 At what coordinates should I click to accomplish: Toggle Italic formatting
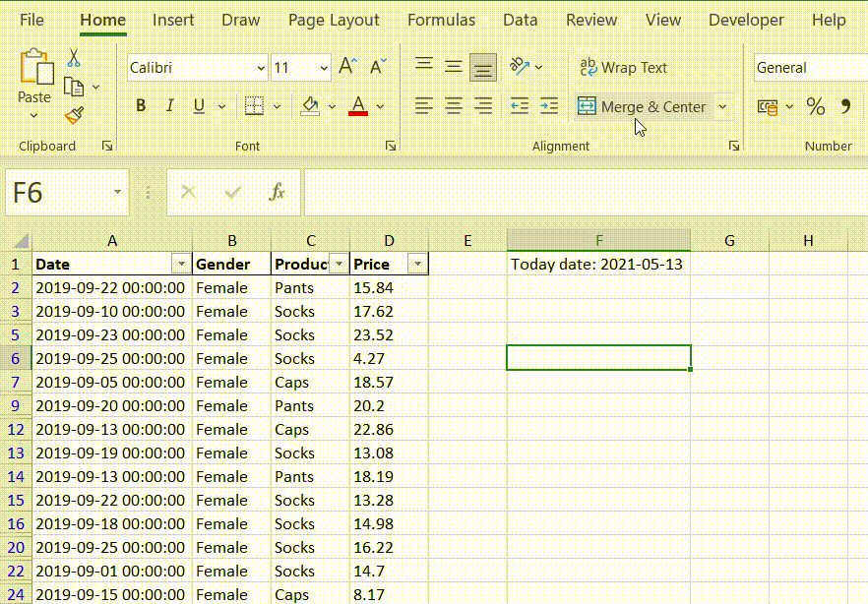(x=169, y=106)
